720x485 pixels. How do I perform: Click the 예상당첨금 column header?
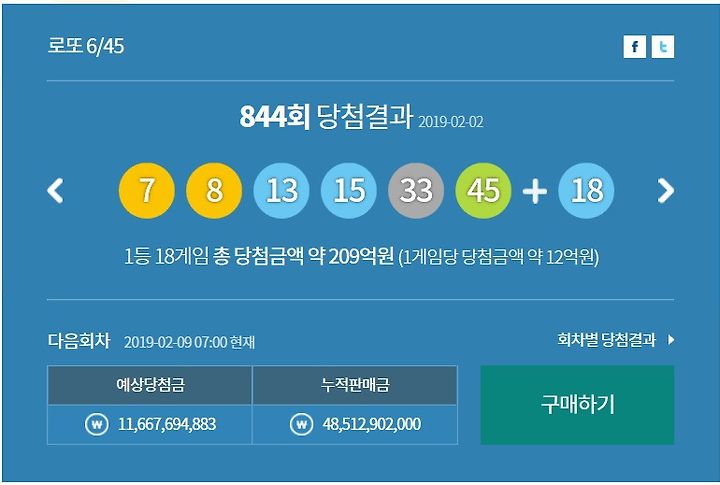(x=150, y=385)
